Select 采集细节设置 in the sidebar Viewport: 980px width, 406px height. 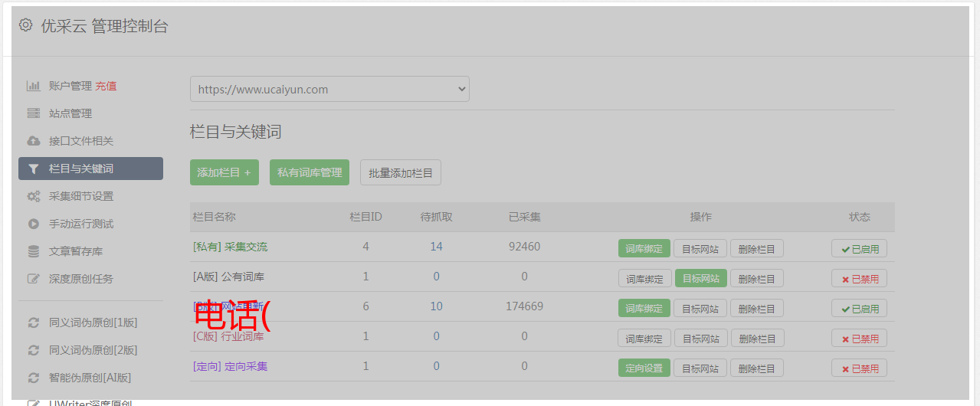(81, 196)
